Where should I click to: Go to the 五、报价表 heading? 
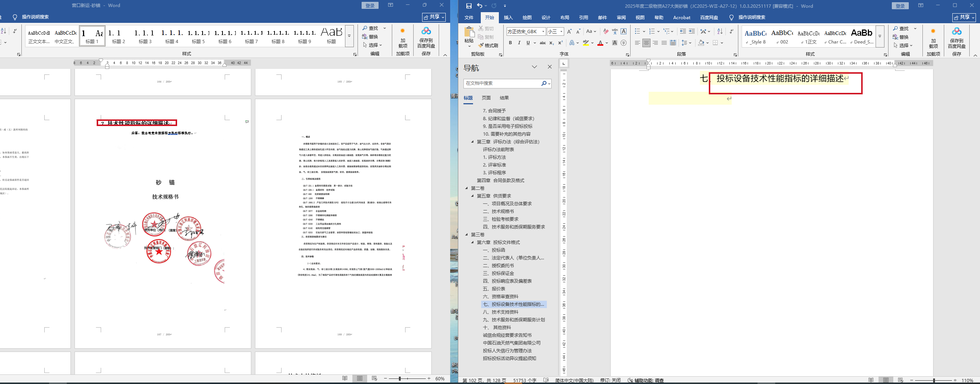pos(494,289)
